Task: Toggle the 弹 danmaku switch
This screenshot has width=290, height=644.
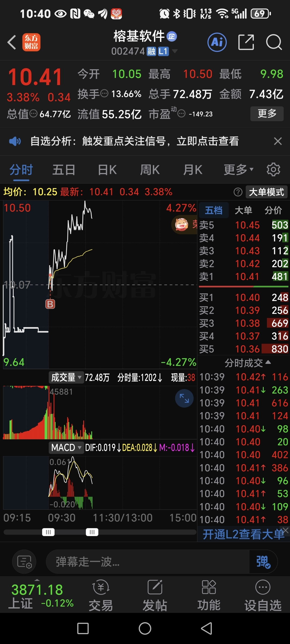Action: 263,562
